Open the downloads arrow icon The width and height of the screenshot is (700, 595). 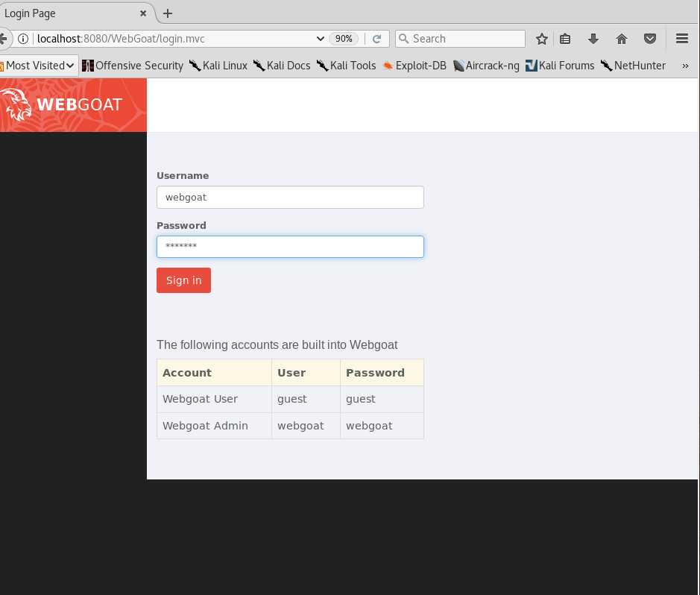click(x=593, y=39)
